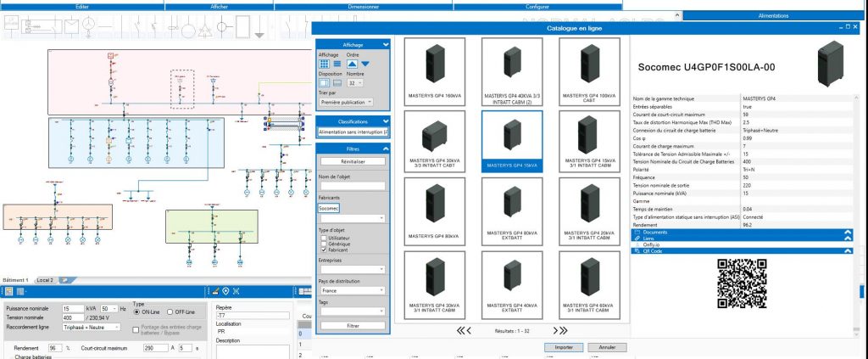Viewport: 868px width, 359px height.
Task: Open the Afficher ribbon tab
Action: click(220, 7)
